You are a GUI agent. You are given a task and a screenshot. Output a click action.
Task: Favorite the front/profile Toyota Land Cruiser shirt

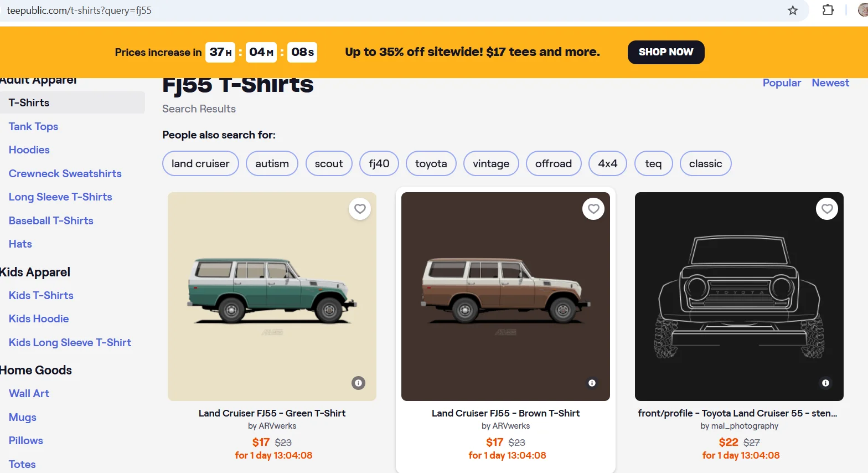coord(827,209)
